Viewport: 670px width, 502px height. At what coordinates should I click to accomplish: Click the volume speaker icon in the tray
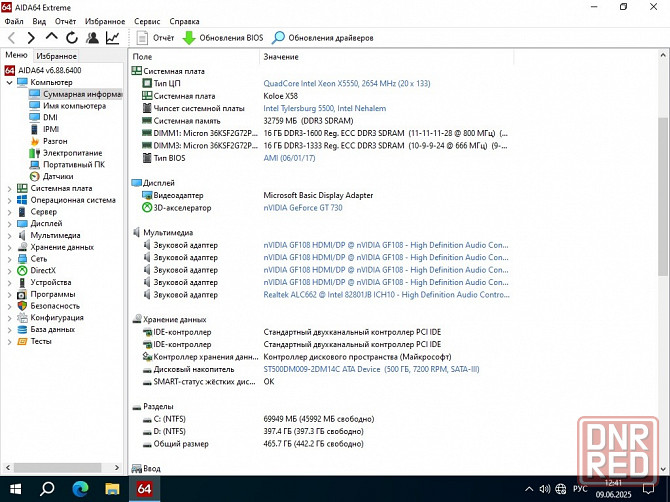pos(544,489)
